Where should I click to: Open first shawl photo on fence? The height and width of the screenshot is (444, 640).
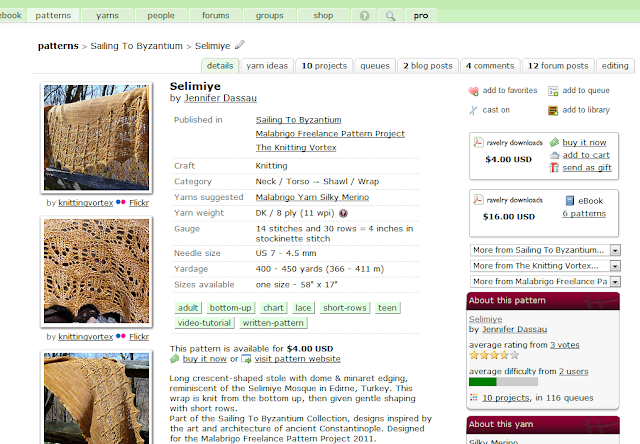(96, 138)
